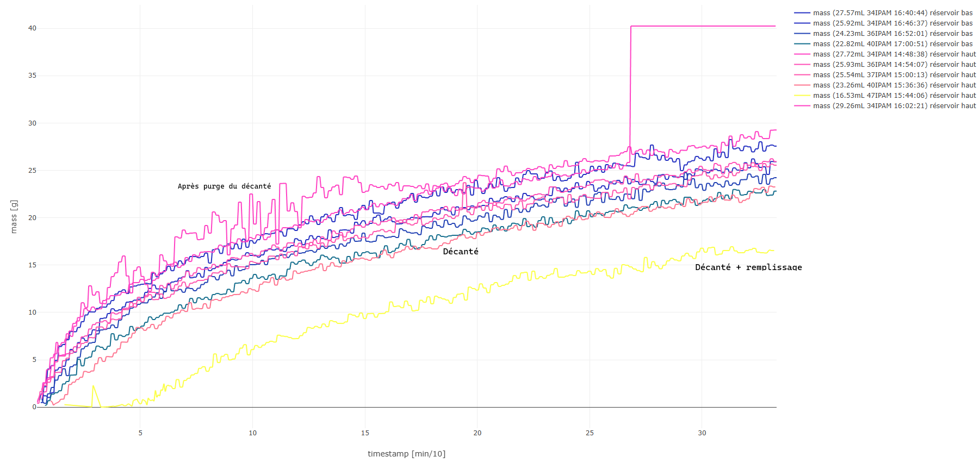Screen dimensions: 980x463
Task: Select the standalone 'Décanté' annotation label
Action: click(x=461, y=252)
